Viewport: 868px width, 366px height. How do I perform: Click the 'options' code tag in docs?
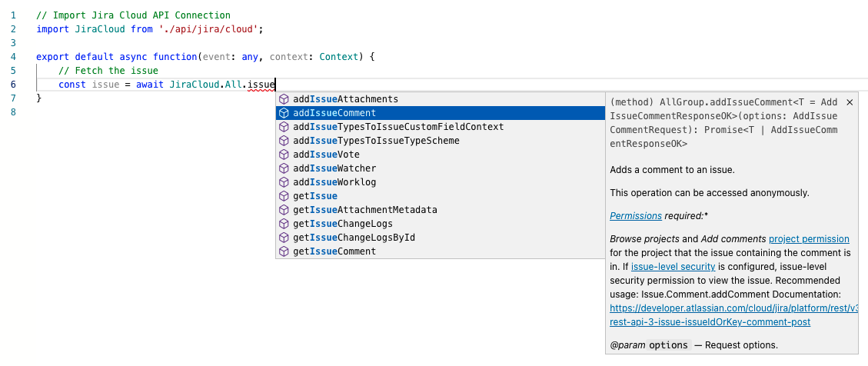click(669, 345)
